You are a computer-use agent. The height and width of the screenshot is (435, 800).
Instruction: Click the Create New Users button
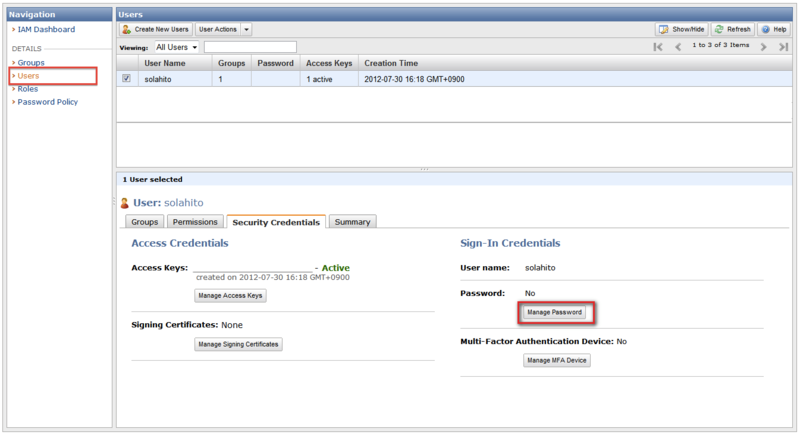pyautogui.click(x=156, y=30)
